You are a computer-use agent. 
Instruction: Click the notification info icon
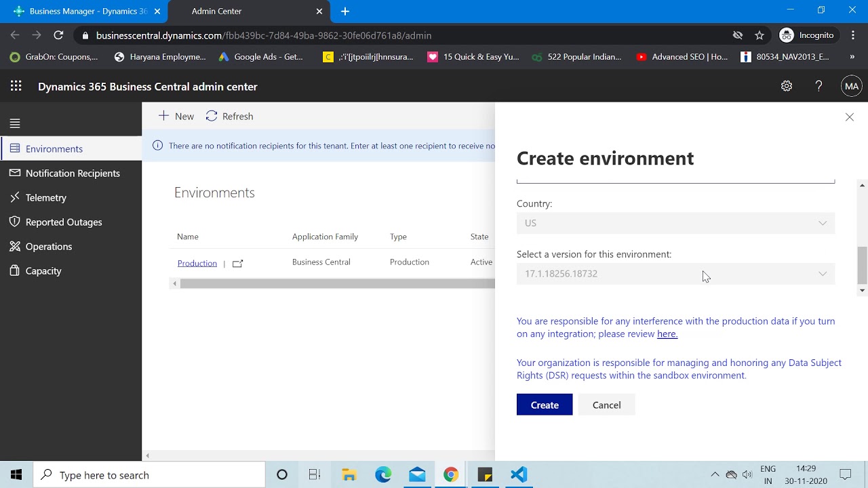tap(157, 146)
